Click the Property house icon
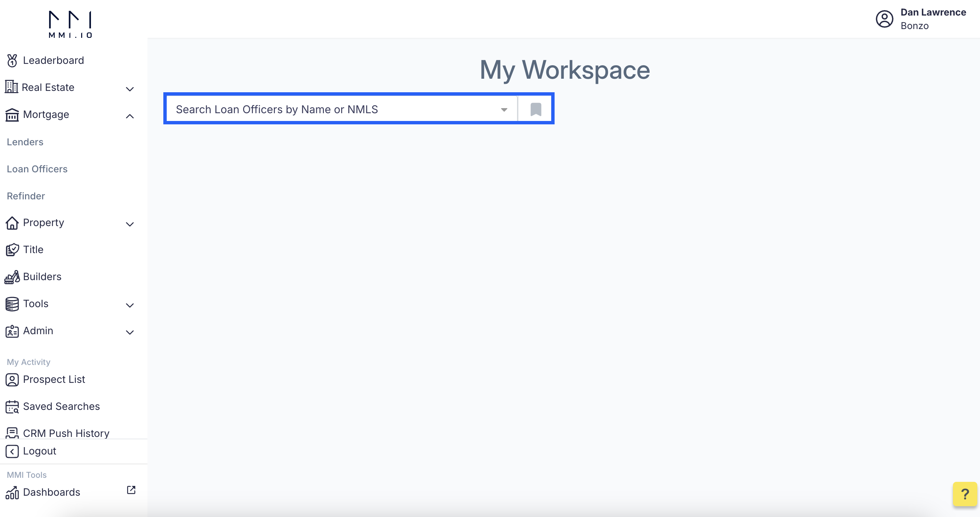Screen dimensions: 980x517 click(12, 223)
